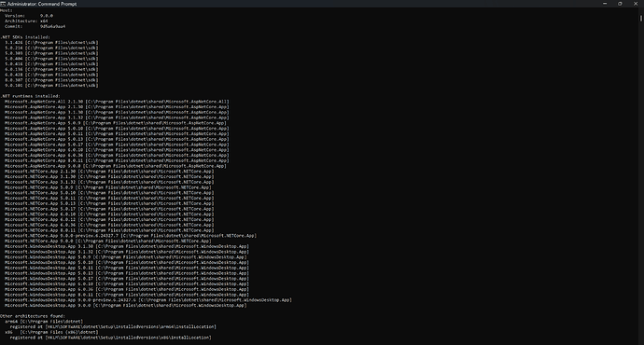The height and width of the screenshot is (345, 644).
Task: Click the Microsoft.WindowsDesktop.App 9.0.0 release row
Action: (x=126, y=305)
